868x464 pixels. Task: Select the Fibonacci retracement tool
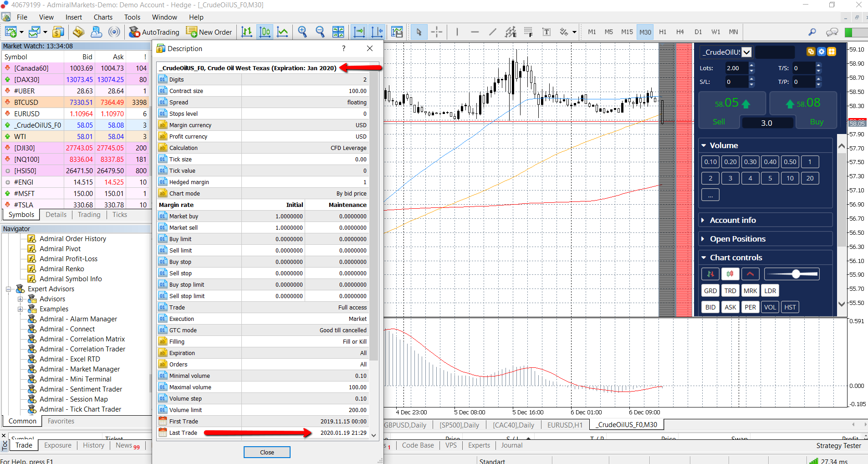(528, 32)
